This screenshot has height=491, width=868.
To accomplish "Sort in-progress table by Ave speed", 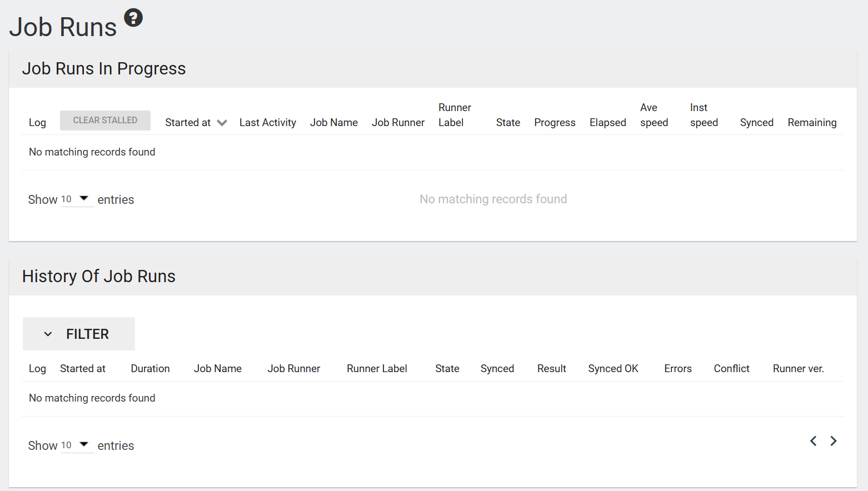I will 654,116.
